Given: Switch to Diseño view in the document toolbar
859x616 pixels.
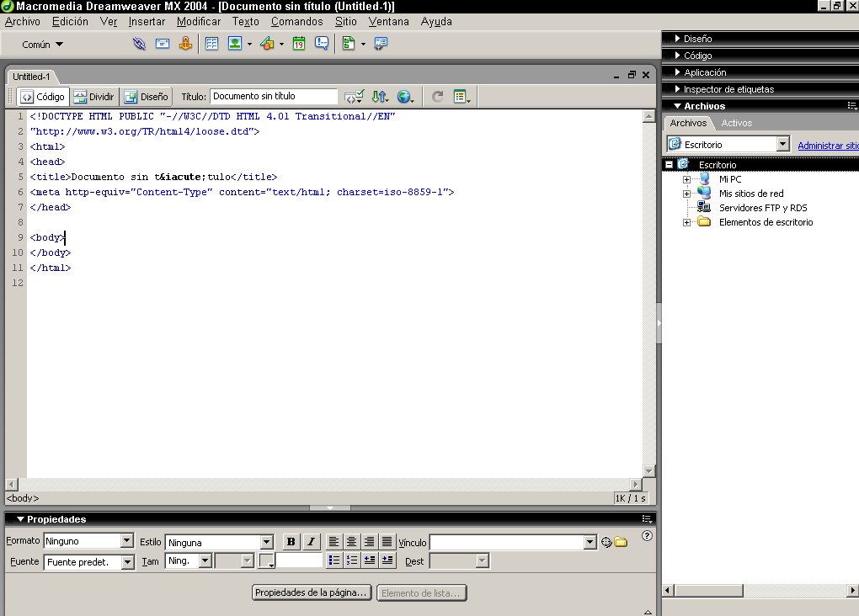Looking at the screenshot, I should pos(147,97).
